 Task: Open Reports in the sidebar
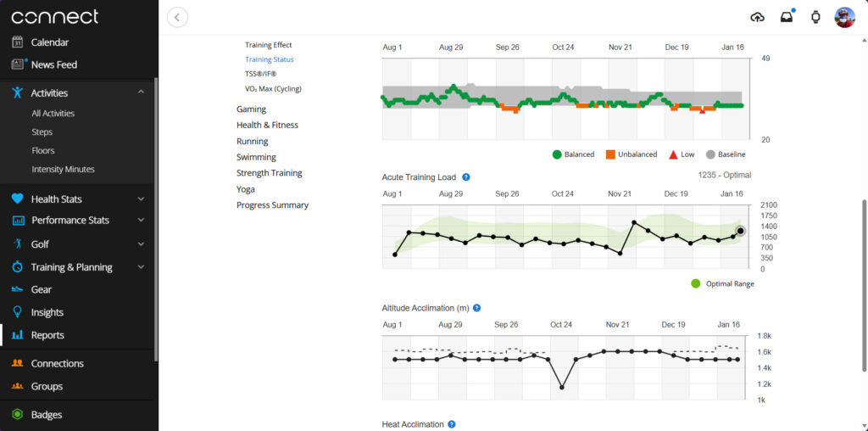(47, 335)
